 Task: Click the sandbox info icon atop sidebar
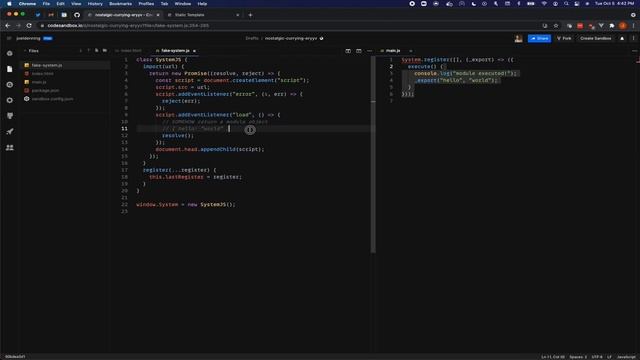point(9,53)
